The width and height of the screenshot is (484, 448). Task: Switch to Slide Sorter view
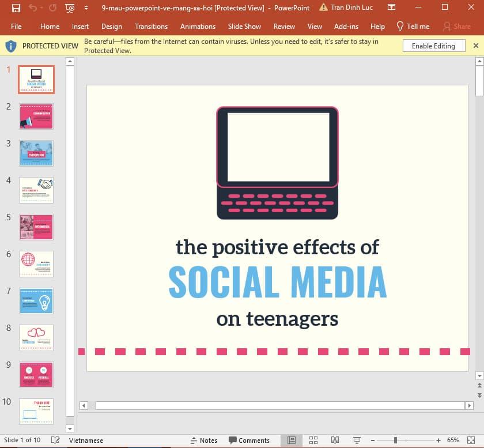313,440
